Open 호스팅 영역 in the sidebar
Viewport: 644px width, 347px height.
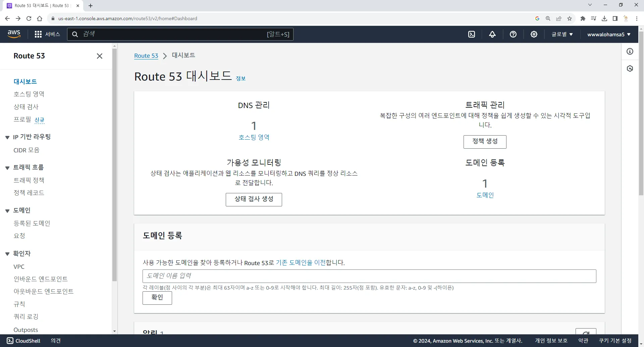pos(29,94)
